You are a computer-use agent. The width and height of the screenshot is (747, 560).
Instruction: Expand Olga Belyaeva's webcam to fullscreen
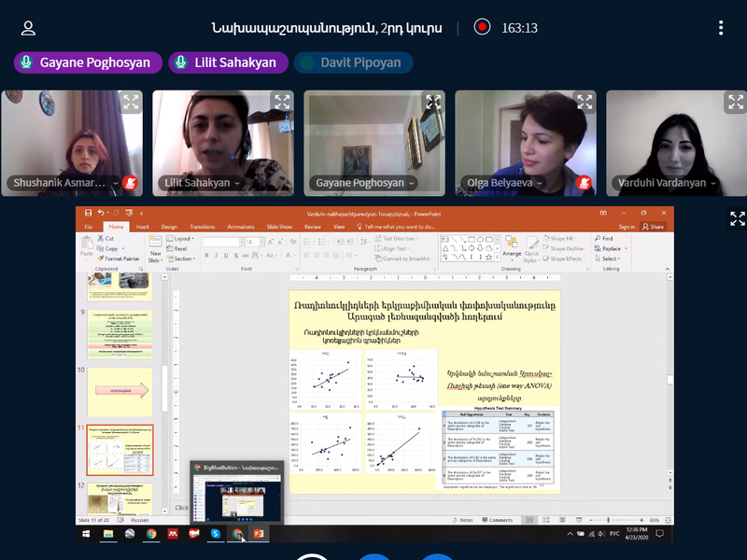click(x=585, y=102)
